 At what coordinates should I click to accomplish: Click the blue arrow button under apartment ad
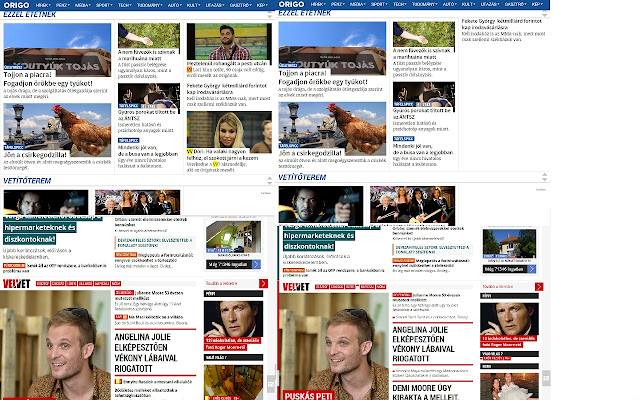[256, 265]
